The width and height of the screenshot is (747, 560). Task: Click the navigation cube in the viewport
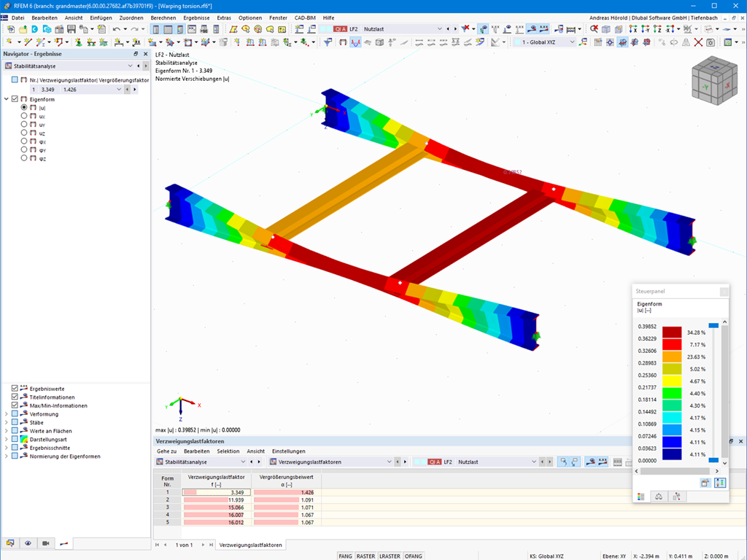pyautogui.click(x=714, y=80)
